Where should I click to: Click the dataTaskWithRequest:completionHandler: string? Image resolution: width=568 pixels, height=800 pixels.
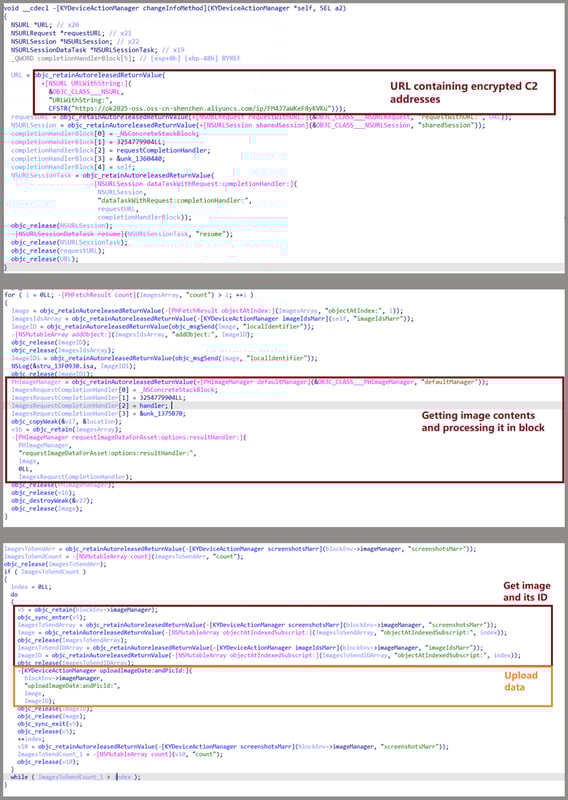pyautogui.click(x=175, y=201)
